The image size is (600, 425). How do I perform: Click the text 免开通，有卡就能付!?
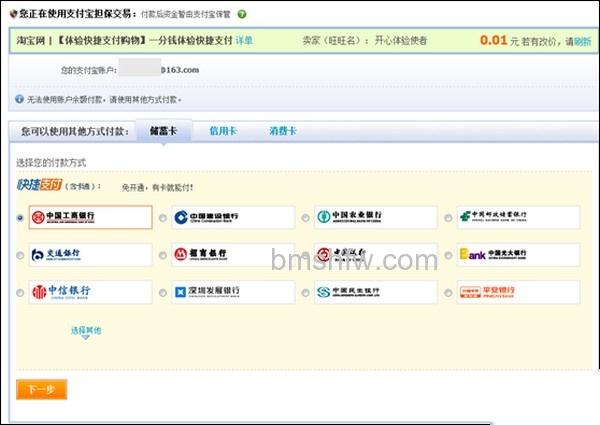click(158, 187)
